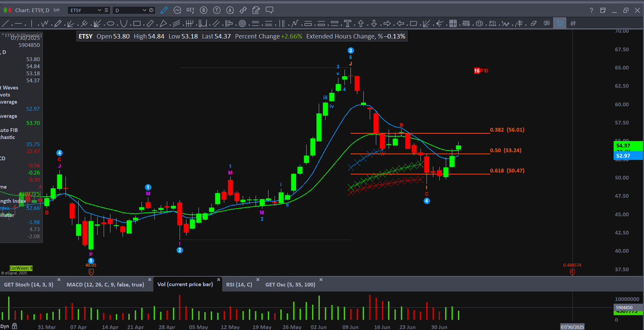
Task: Open the interval clock icon
Action: [151, 10]
